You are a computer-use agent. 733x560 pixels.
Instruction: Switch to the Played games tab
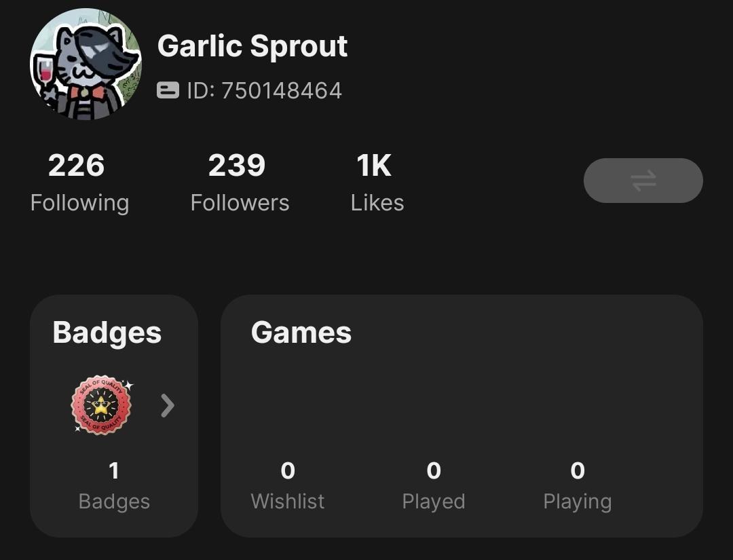434,502
